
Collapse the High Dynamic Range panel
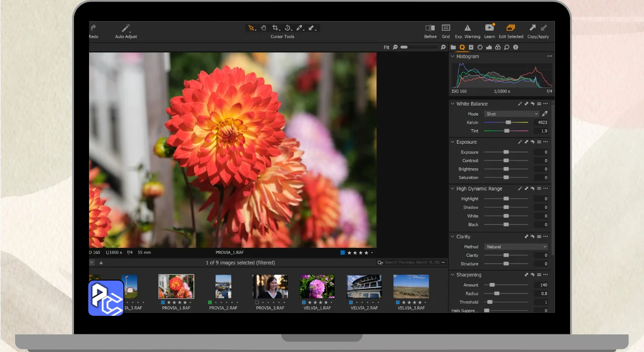click(x=453, y=189)
